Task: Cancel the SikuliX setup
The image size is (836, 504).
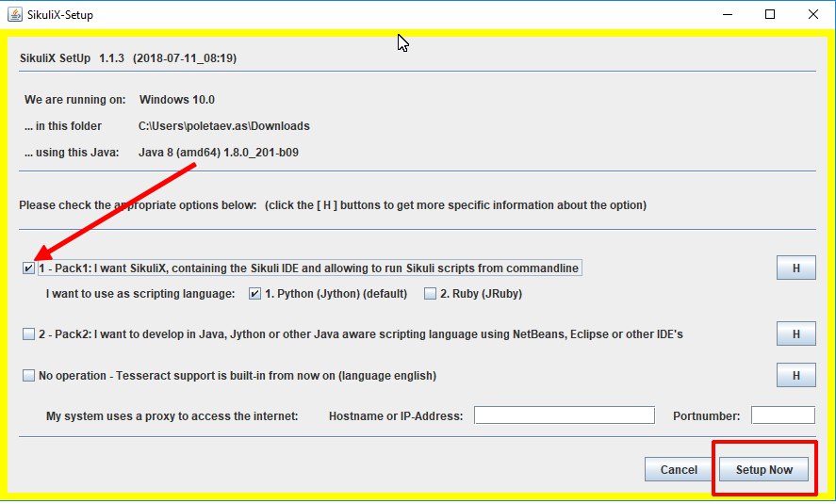Action: coord(679,469)
